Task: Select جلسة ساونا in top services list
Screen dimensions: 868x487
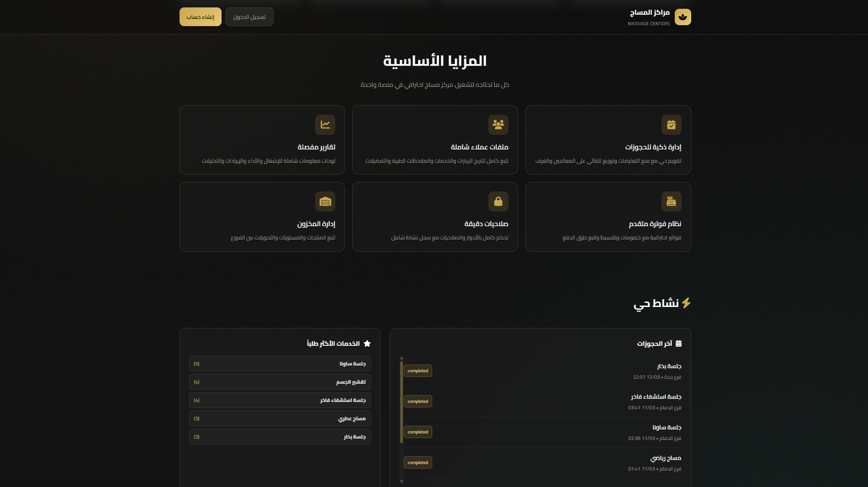Action: click(x=280, y=364)
